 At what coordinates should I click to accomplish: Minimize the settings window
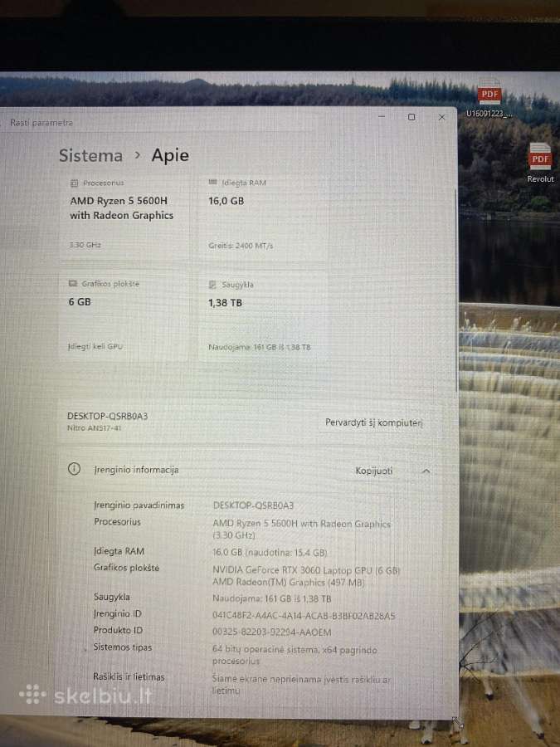pos(382,117)
